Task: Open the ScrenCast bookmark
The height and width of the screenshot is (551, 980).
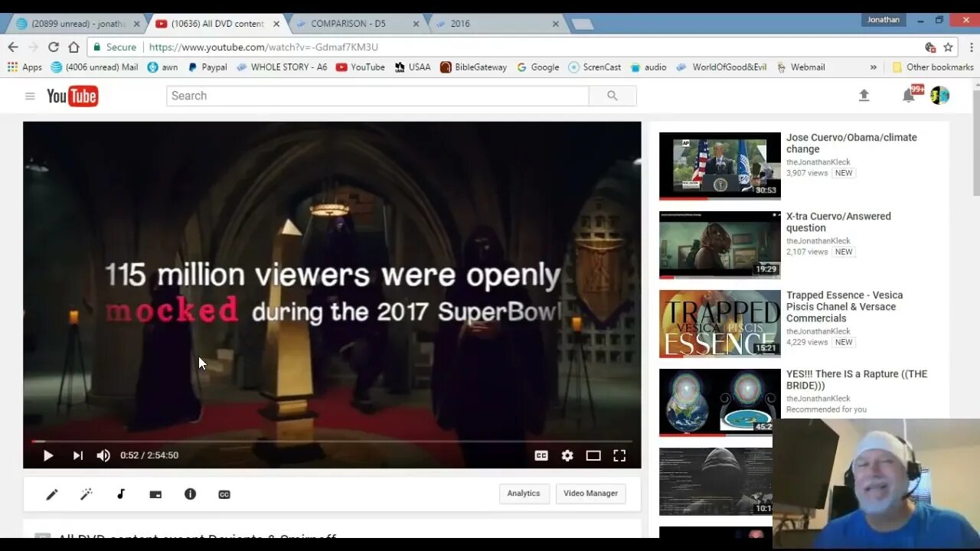Action: pyautogui.click(x=595, y=67)
